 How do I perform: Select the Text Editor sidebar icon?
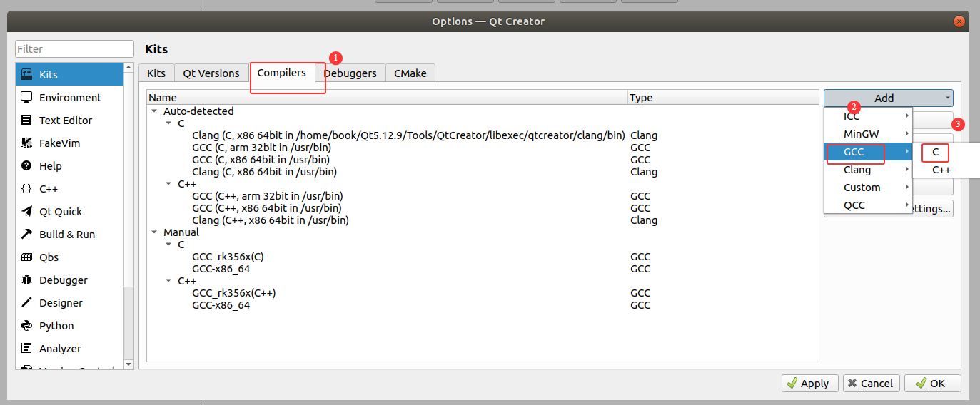coord(26,120)
